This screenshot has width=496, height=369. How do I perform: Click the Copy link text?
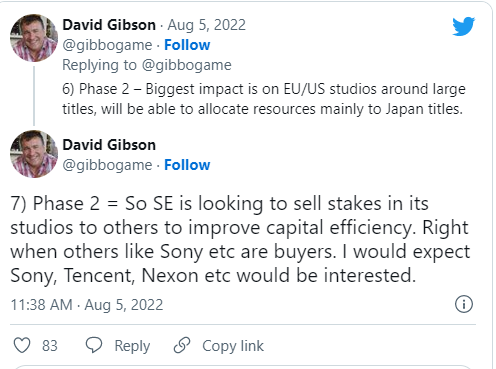coord(233,346)
